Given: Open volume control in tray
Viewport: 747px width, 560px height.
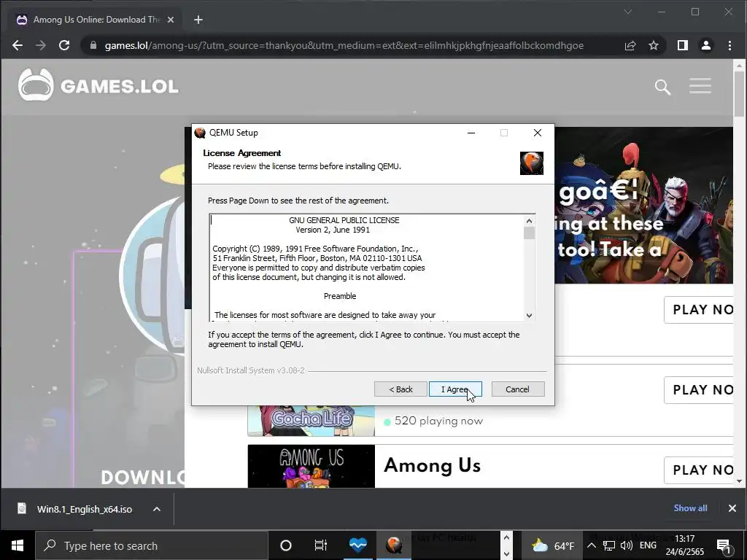Looking at the screenshot, I should pyautogui.click(x=627, y=545).
